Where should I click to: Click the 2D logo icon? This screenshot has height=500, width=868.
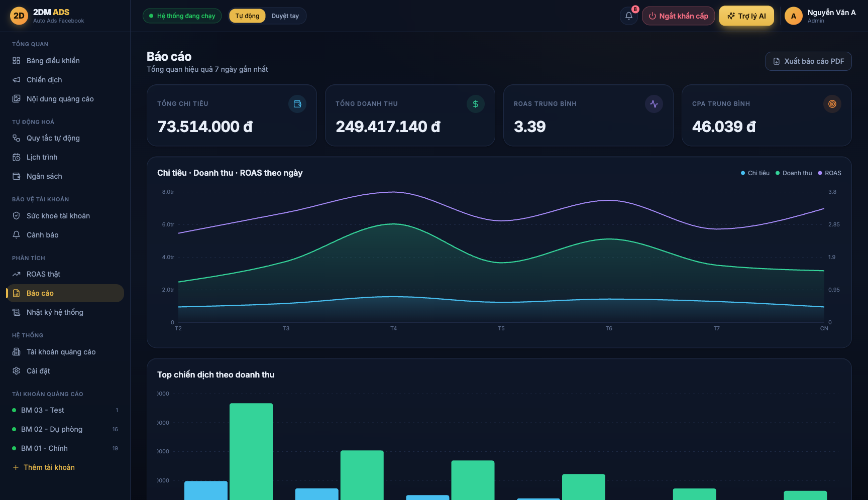click(19, 16)
